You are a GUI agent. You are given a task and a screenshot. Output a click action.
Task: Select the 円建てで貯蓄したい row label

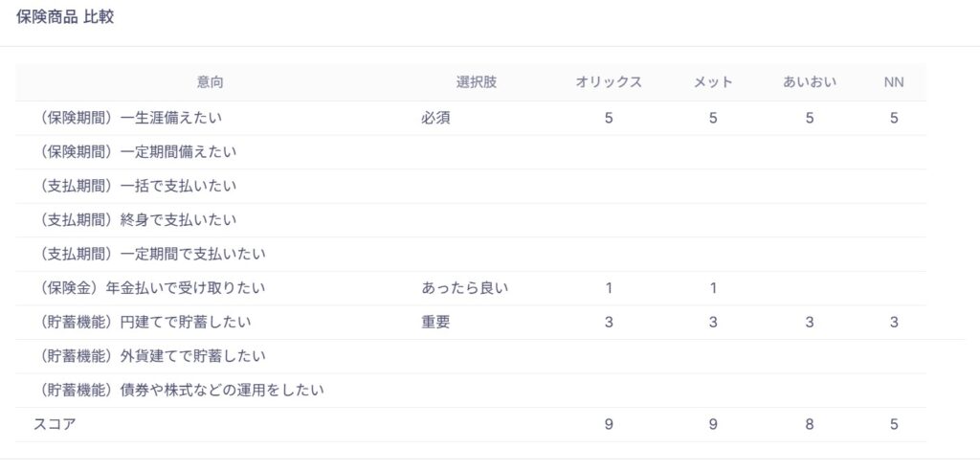(143, 322)
